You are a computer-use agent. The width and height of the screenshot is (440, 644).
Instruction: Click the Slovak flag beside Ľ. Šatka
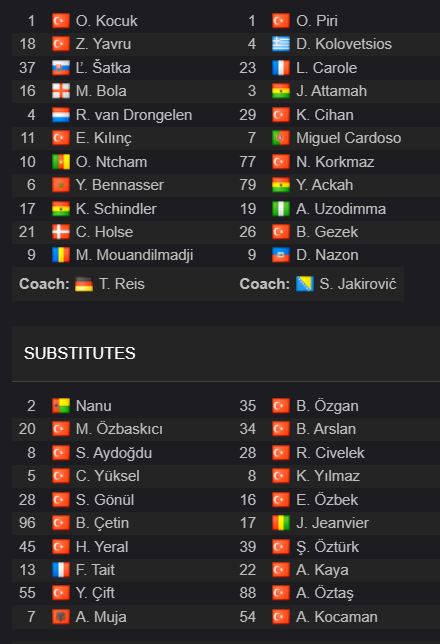60,68
